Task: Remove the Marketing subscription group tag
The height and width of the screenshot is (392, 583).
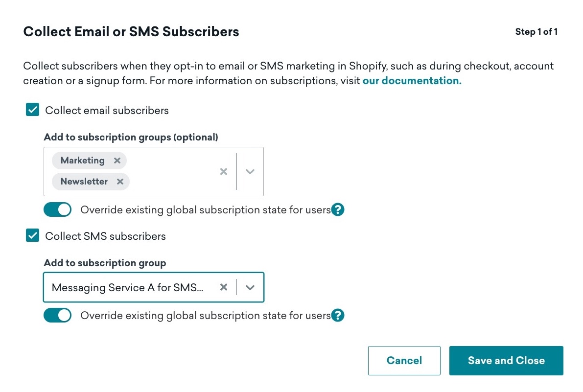Action: 117,161
